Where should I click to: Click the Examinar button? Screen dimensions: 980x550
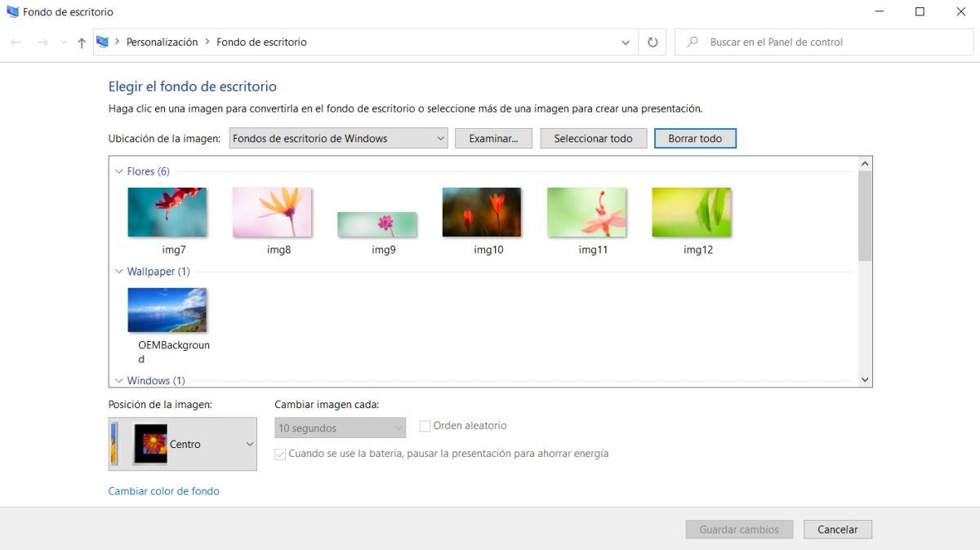coord(493,138)
